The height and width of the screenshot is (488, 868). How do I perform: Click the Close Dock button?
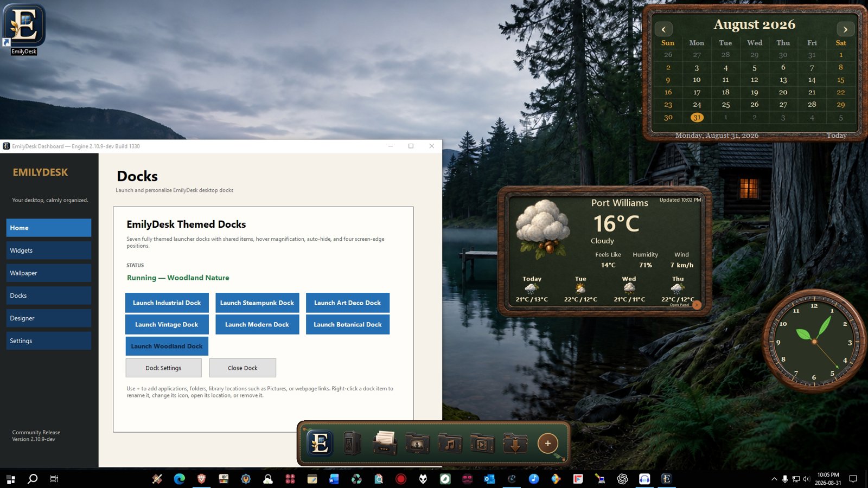coord(242,368)
